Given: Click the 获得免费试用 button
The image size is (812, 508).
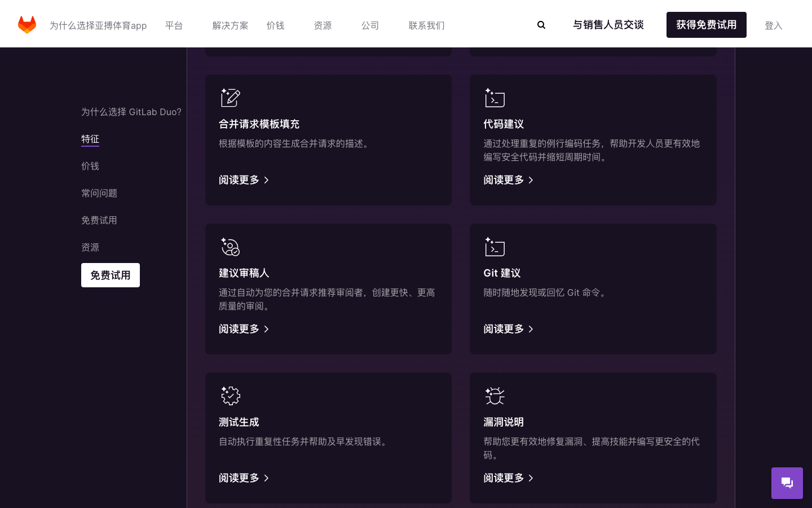Looking at the screenshot, I should (x=707, y=25).
